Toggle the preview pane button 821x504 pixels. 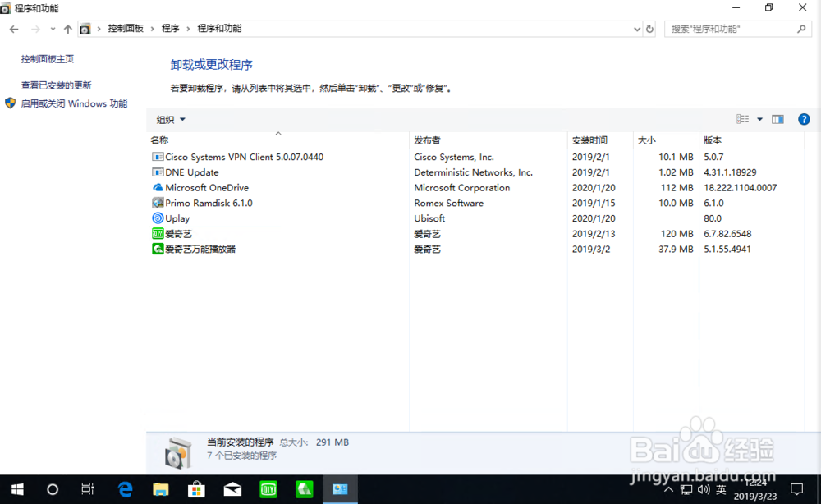click(x=777, y=119)
